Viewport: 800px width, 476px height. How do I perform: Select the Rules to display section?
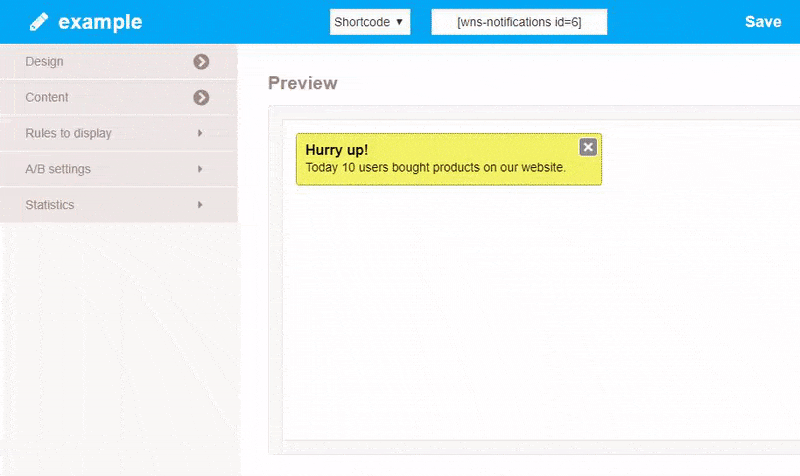[x=118, y=133]
